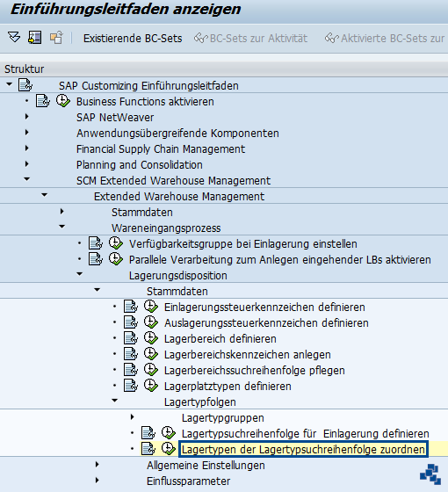Collapse SCM Extended Warehouse Management node
Viewport: 448px width, 492px height.
(26, 179)
